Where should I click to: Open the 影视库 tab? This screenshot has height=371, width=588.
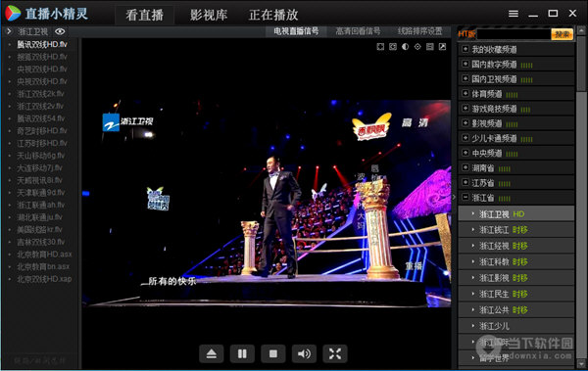pos(209,15)
